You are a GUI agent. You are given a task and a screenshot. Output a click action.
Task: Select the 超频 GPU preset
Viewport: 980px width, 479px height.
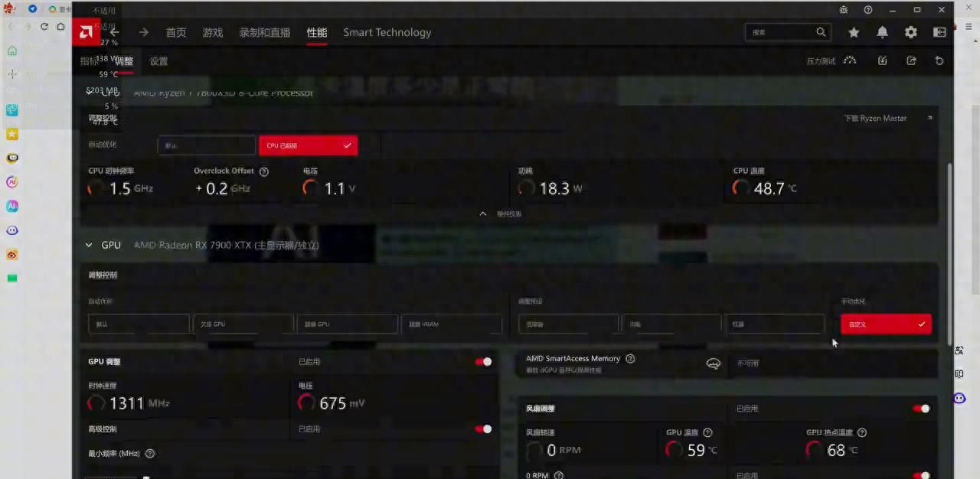(347, 324)
